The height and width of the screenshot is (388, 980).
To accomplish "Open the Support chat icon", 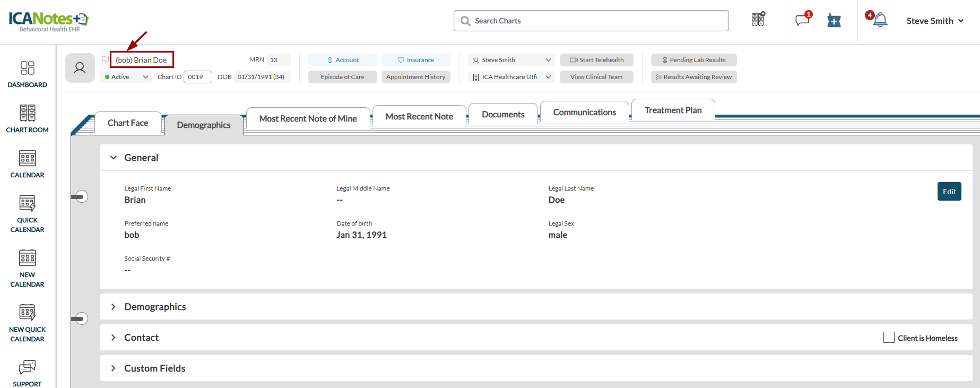I will [27, 367].
